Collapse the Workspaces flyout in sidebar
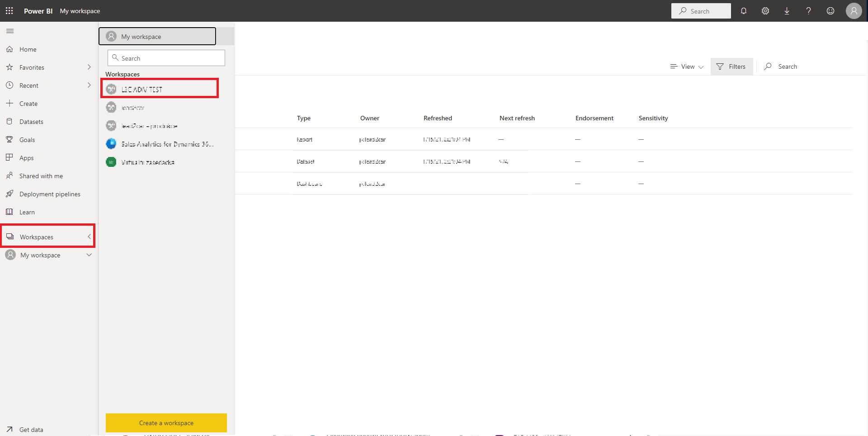This screenshot has width=868, height=436. click(89, 237)
